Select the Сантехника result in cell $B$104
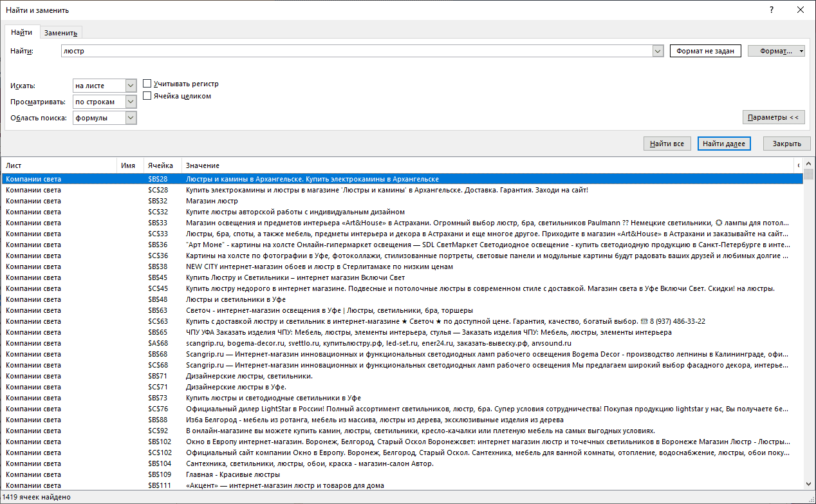The width and height of the screenshot is (816, 504). 402,463
